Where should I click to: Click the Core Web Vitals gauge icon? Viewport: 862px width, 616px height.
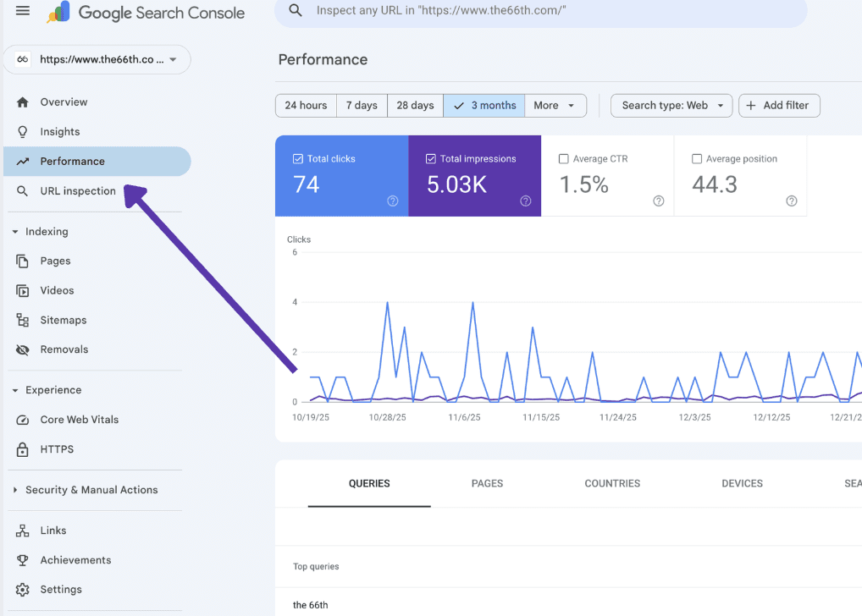tap(23, 420)
